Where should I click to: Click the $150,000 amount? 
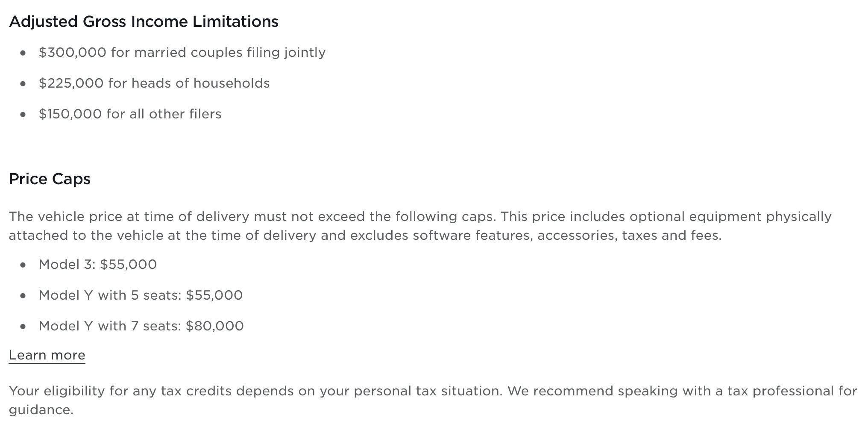[x=70, y=114]
